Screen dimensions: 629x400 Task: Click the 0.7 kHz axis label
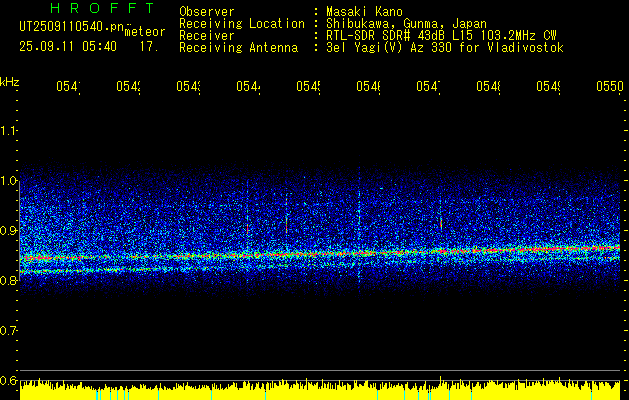click(8, 331)
